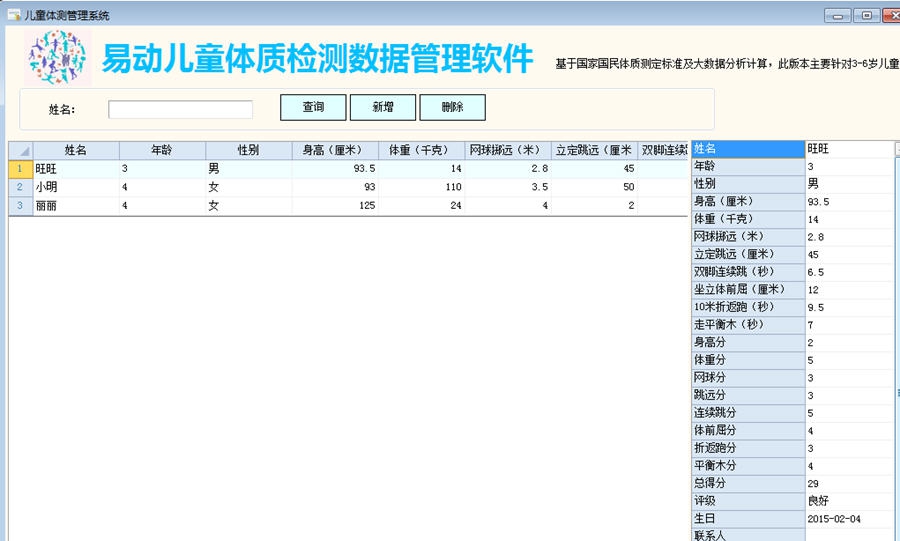The image size is (900, 541).
Task: Click the 10米折返跑（秒） property label
Action: pos(748,307)
